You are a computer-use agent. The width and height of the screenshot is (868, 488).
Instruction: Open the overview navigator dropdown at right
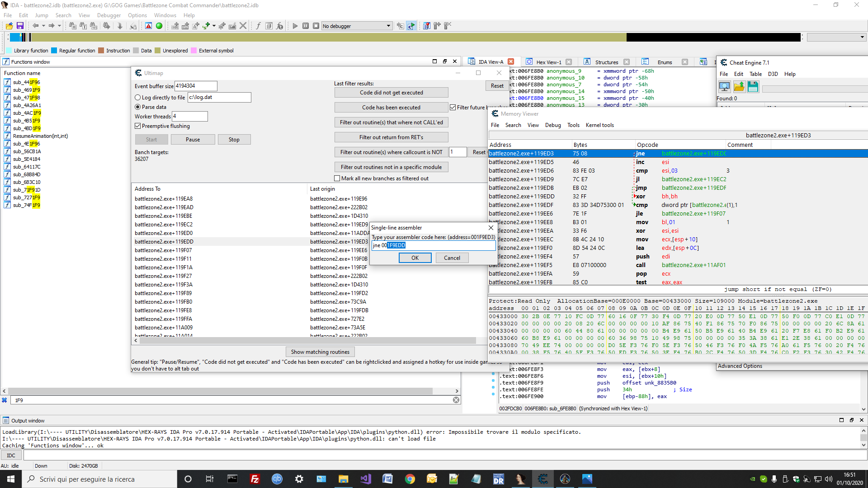tap(862, 37)
